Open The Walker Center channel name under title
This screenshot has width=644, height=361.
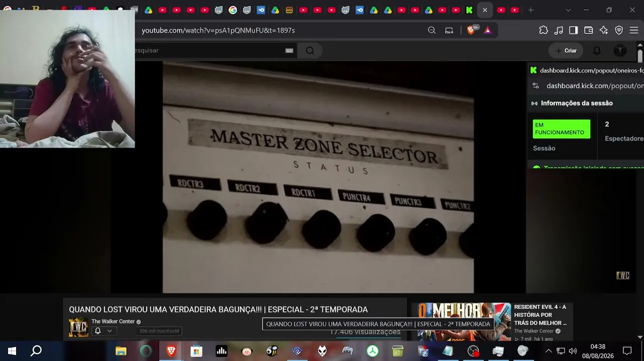[113, 321]
